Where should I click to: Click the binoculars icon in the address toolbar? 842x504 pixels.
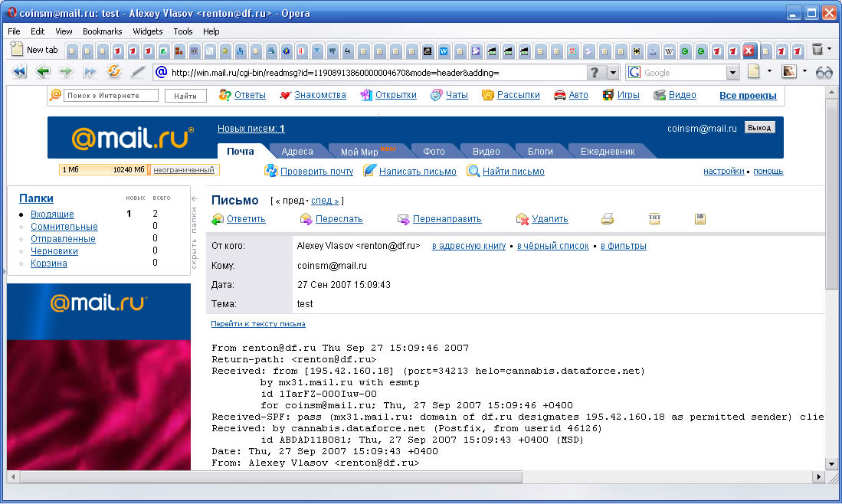824,72
